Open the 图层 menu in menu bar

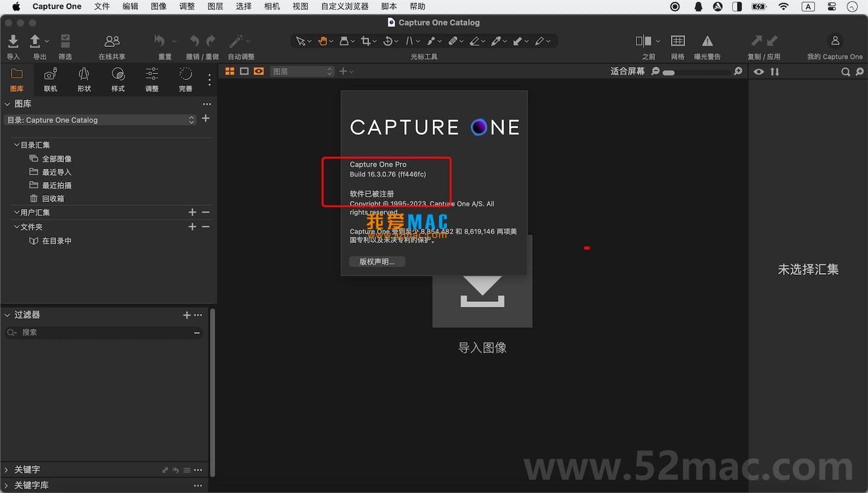pos(215,7)
